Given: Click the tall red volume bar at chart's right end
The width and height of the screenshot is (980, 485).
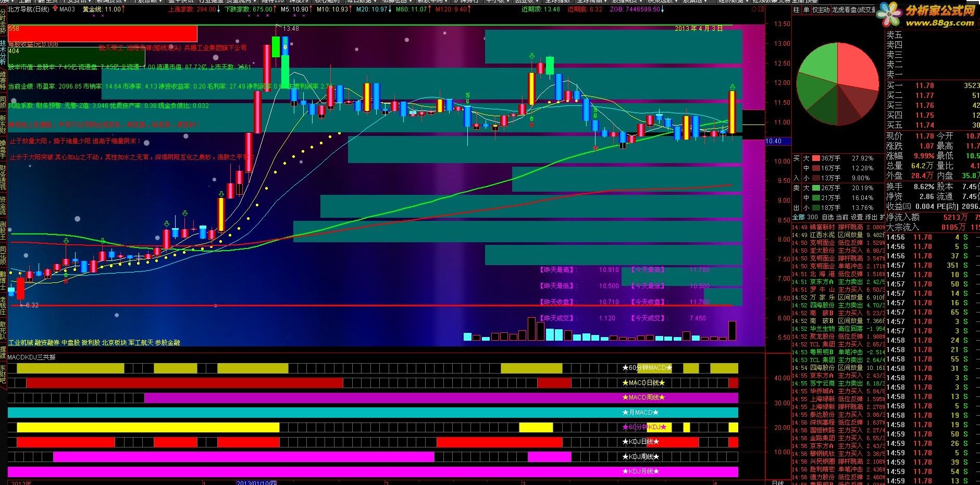Looking at the screenshot, I should pos(732,331).
